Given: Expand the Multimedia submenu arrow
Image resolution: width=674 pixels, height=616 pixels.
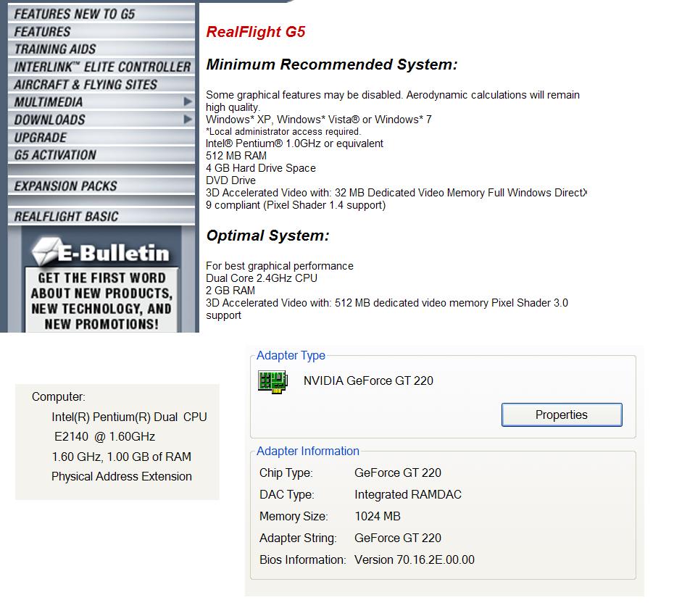Looking at the screenshot, I should 188,101.
